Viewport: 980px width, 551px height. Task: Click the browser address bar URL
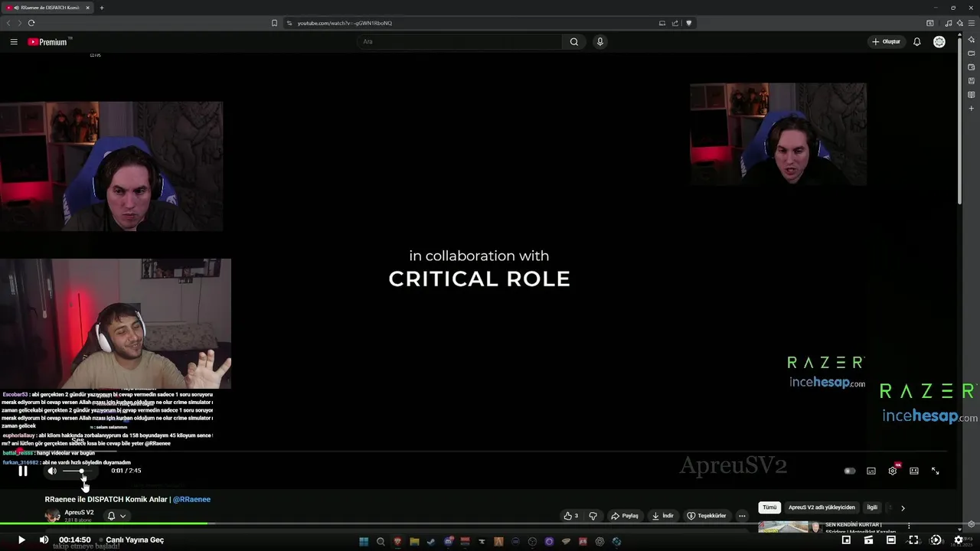(x=345, y=23)
